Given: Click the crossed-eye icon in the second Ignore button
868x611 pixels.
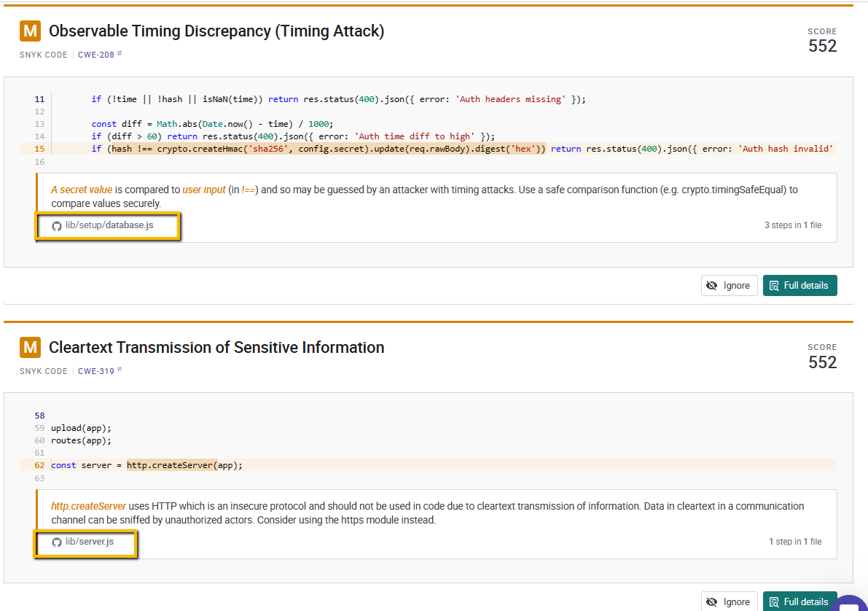Looking at the screenshot, I should [x=712, y=602].
